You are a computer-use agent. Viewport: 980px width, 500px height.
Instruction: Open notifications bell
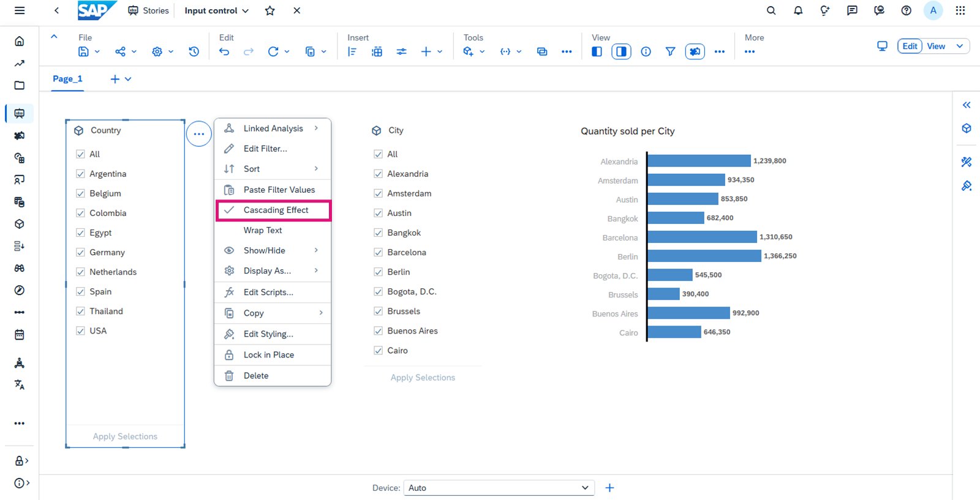coord(798,10)
